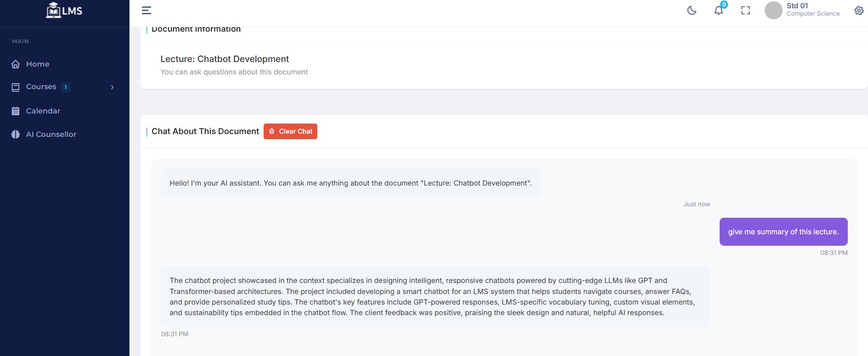
Task: Click the Courses book icon
Action: pyautogui.click(x=16, y=87)
